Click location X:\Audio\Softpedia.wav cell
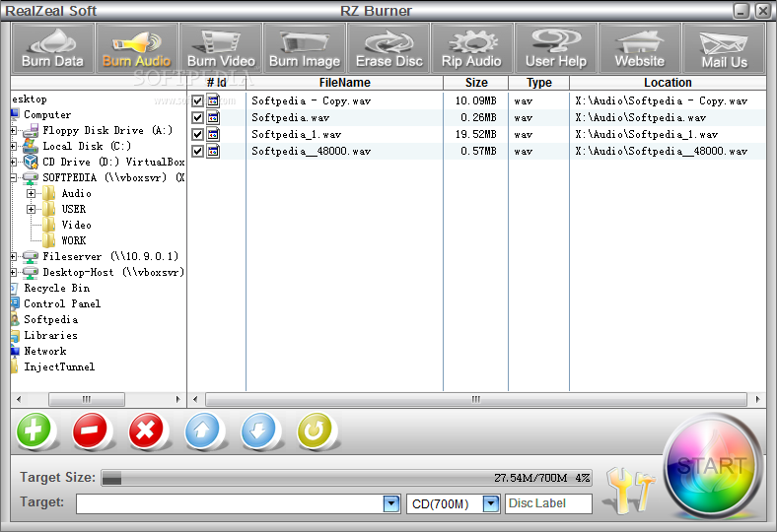 pyautogui.click(x=640, y=118)
